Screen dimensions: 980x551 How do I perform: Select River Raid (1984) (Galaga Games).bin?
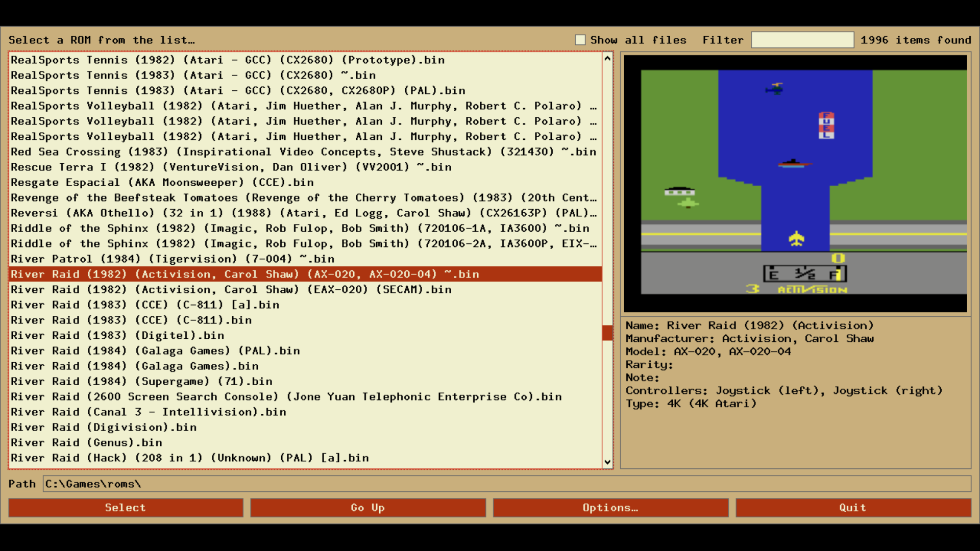coord(305,366)
